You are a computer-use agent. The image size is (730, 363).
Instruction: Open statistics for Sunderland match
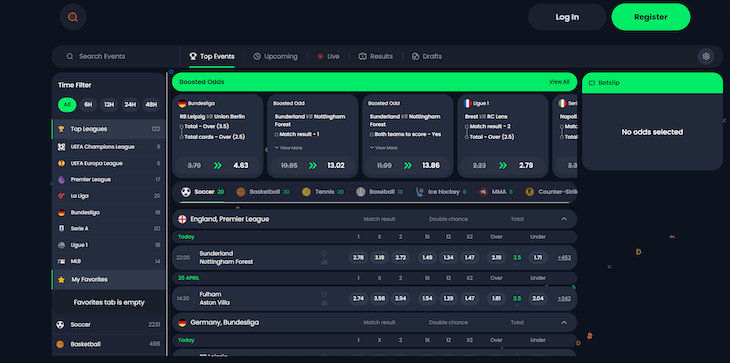pyautogui.click(x=324, y=262)
